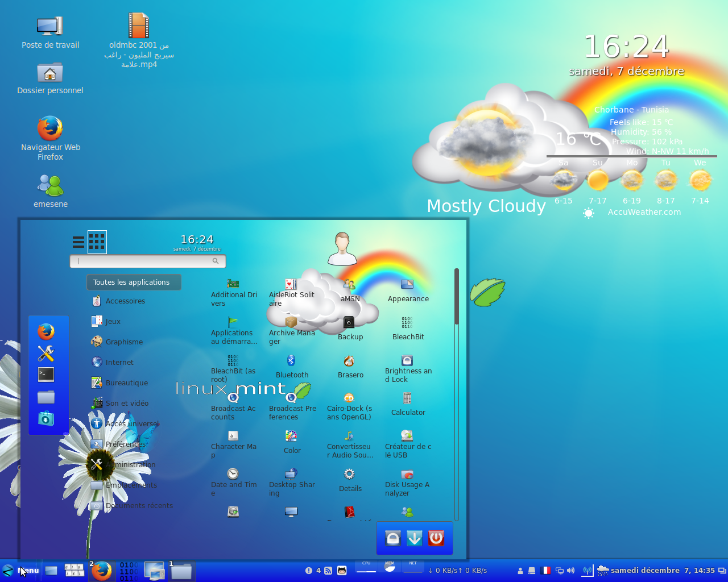Click the red power off button
The width and height of the screenshot is (728, 582).
click(x=436, y=538)
